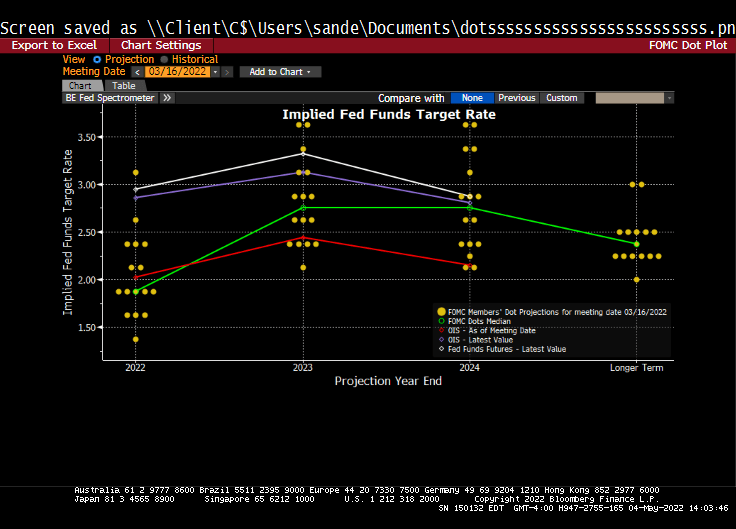This screenshot has width=736, height=529.
Task: Click the green FOMC Dots Median legend marker
Action: click(x=441, y=321)
